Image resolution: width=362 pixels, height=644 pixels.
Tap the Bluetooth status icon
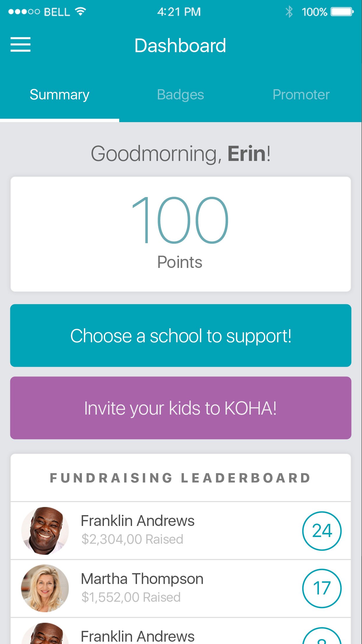tap(289, 12)
